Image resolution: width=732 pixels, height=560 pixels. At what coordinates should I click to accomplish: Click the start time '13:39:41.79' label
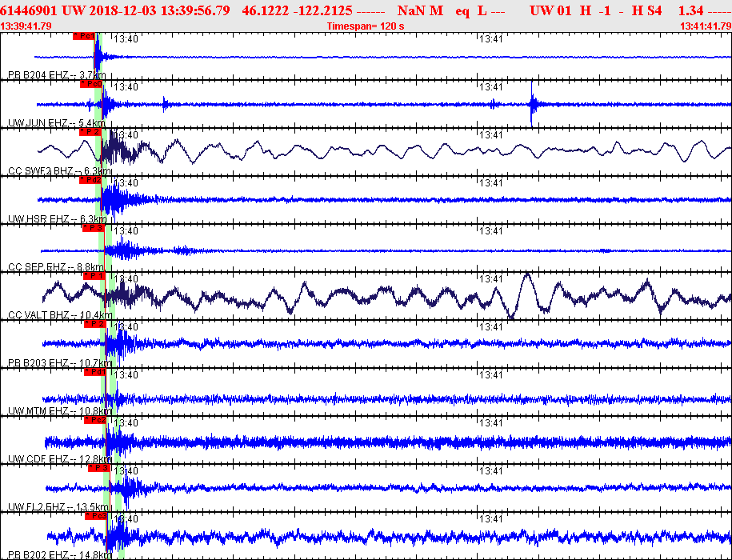[x=26, y=26]
